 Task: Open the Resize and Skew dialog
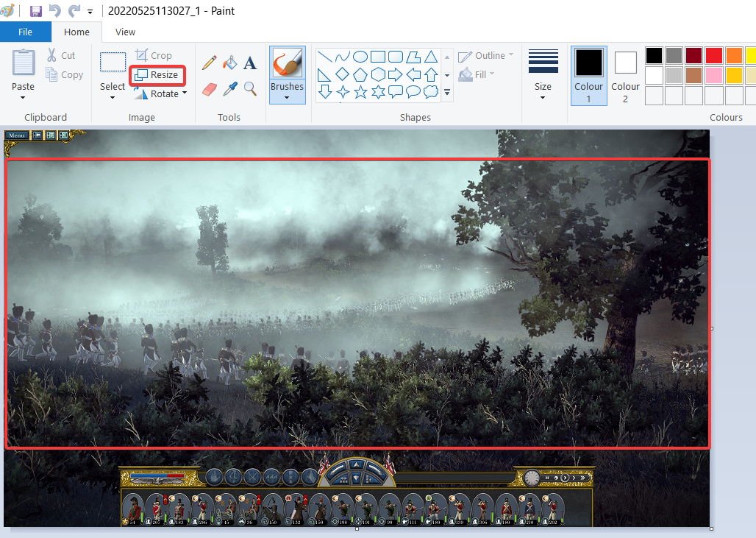click(157, 75)
